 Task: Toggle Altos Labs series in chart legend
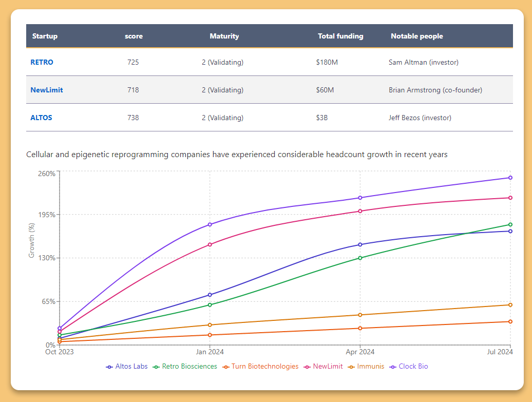tap(126, 367)
